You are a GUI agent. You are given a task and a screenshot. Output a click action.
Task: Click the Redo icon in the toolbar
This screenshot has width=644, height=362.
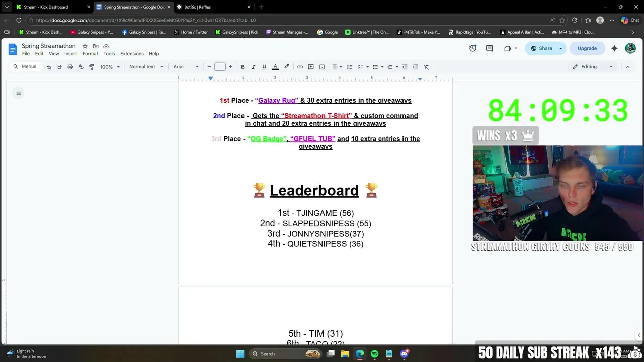[59, 67]
